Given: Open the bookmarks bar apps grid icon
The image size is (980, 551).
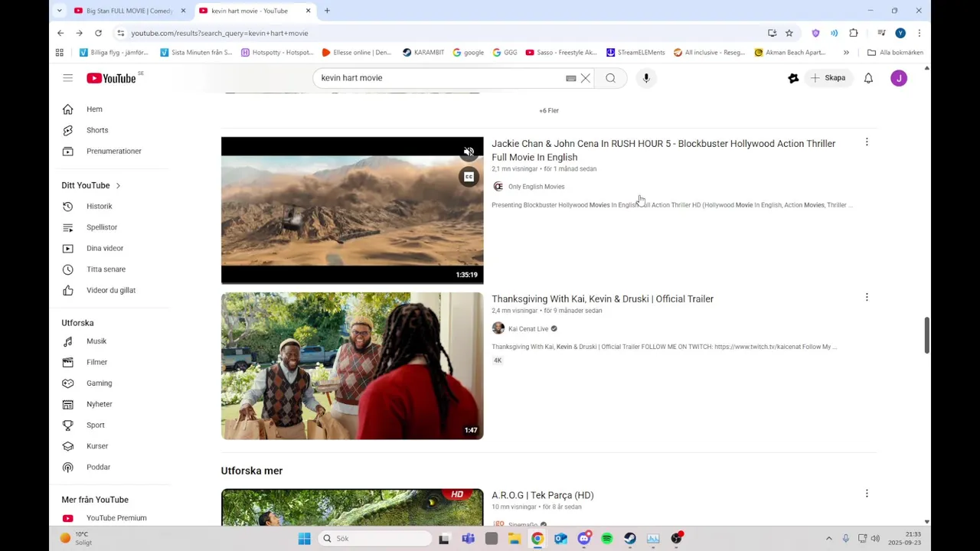Looking at the screenshot, I should tap(60, 53).
